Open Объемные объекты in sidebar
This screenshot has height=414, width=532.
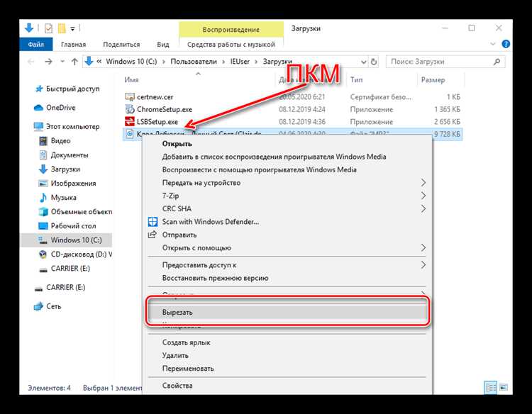click(x=75, y=212)
